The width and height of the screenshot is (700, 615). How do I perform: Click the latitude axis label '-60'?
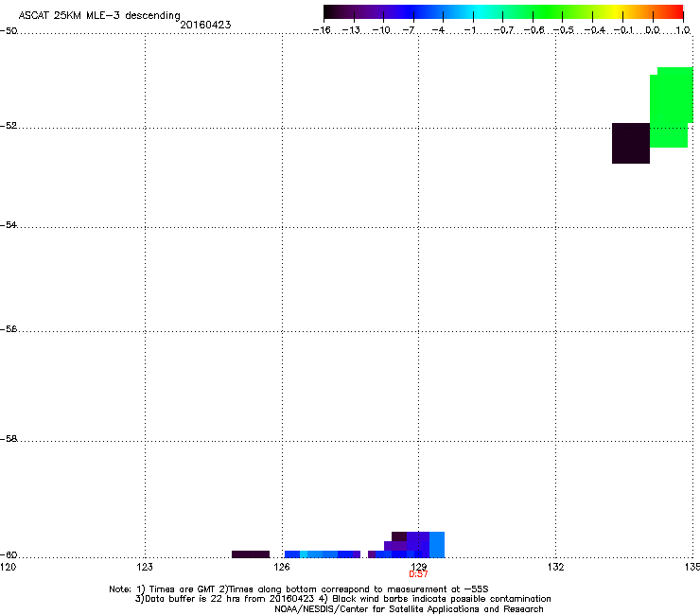pos(9,555)
